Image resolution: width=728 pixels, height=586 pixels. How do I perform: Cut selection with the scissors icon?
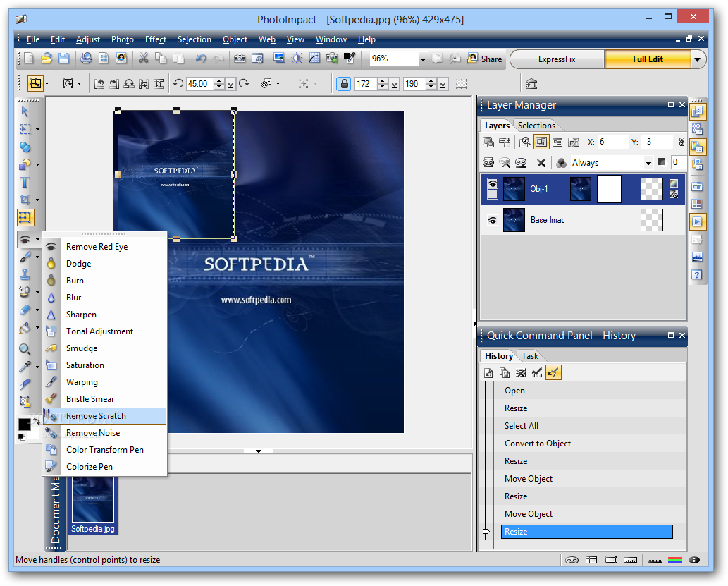pyautogui.click(x=144, y=58)
